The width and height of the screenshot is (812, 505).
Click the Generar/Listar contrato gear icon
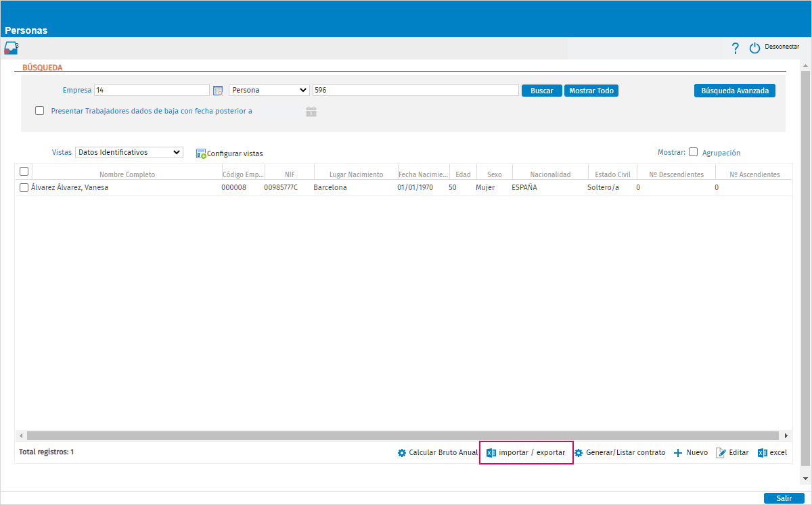579,453
